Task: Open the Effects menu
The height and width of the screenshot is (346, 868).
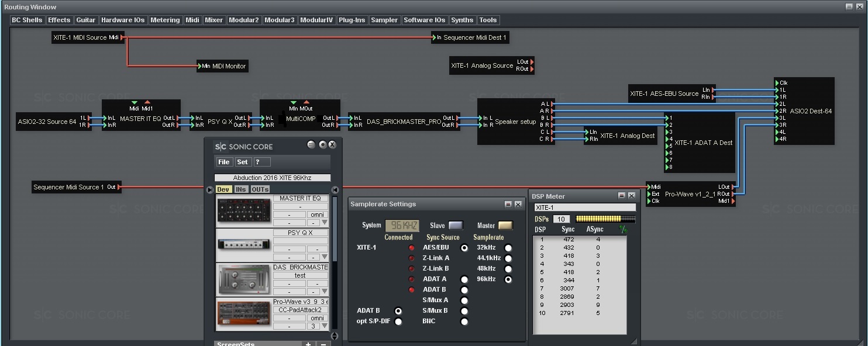Action: coord(59,20)
